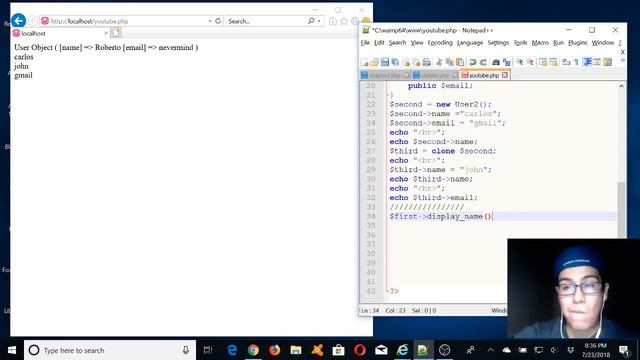Viewport: 640px width, 360px height.
Task: Open Task View from the taskbar
Action: [208, 350]
